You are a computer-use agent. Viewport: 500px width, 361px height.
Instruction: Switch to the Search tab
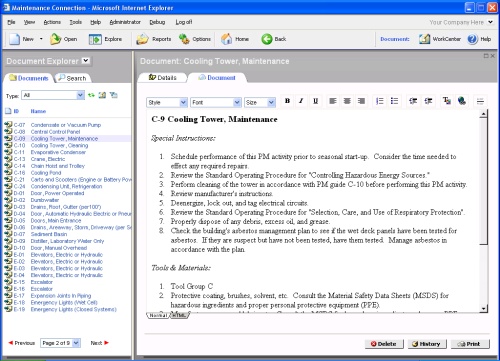[72, 78]
